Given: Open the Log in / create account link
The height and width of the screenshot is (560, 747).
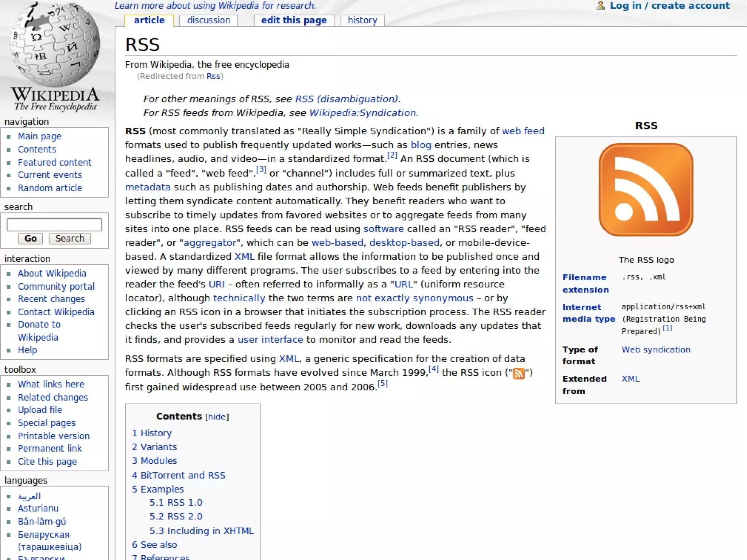Looking at the screenshot, I should pyautogui.click(x=670, y=5).
